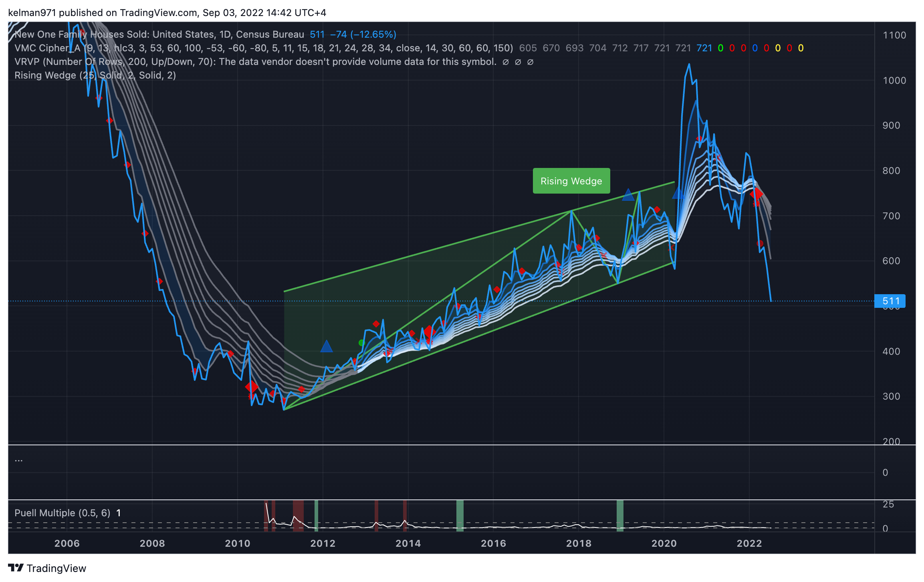
Task: Select the Rising Wedge indicator legend line
Action: click(95, 75)
